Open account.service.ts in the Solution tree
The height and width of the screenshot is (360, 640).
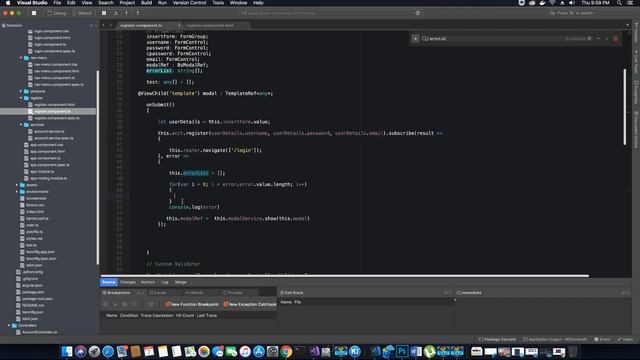49,131
